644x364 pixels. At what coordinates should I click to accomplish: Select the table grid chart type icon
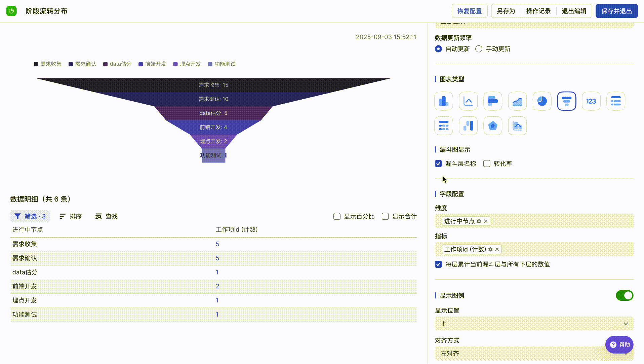pos(444,126)
